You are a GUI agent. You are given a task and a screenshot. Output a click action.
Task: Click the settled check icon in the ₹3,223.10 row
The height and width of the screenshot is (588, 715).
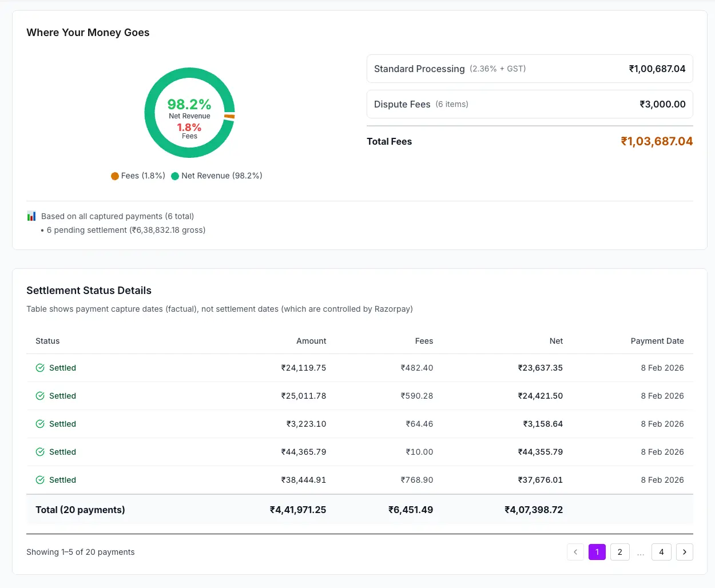click(40, 424)
